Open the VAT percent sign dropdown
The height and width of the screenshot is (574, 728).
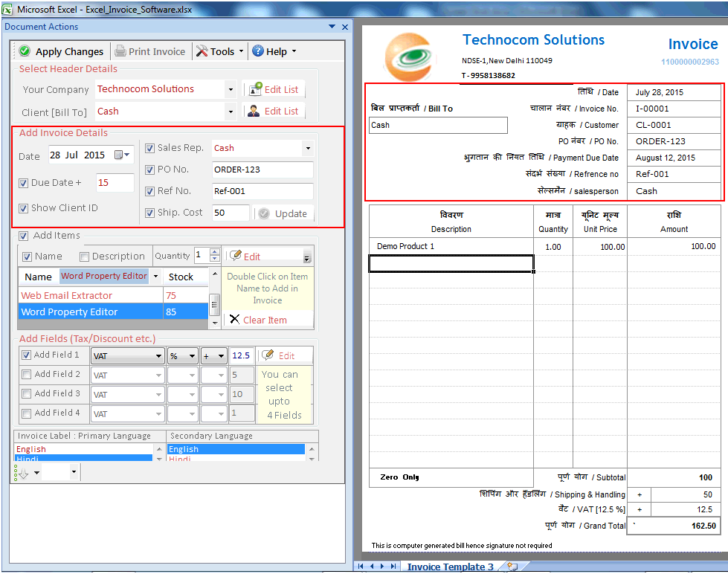tap(192, 355)
